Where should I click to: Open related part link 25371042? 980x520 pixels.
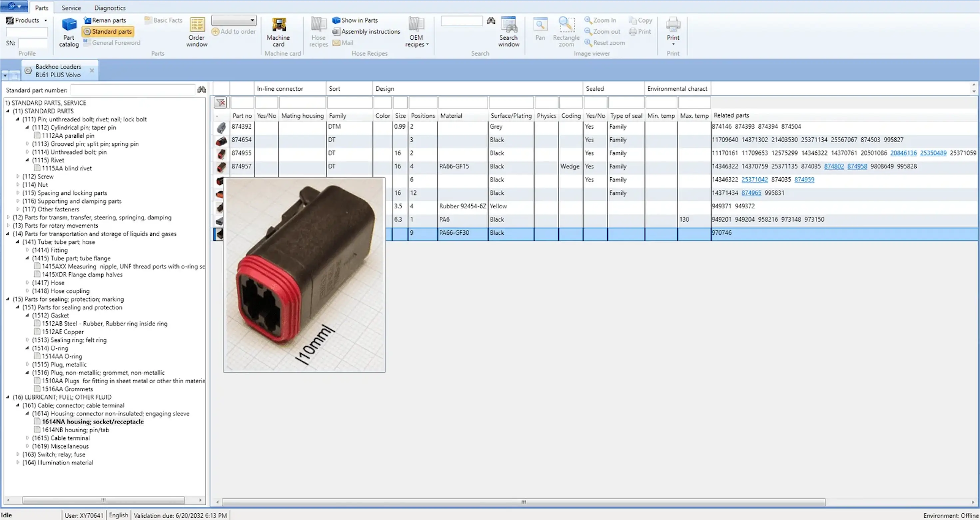coord(754,179)
